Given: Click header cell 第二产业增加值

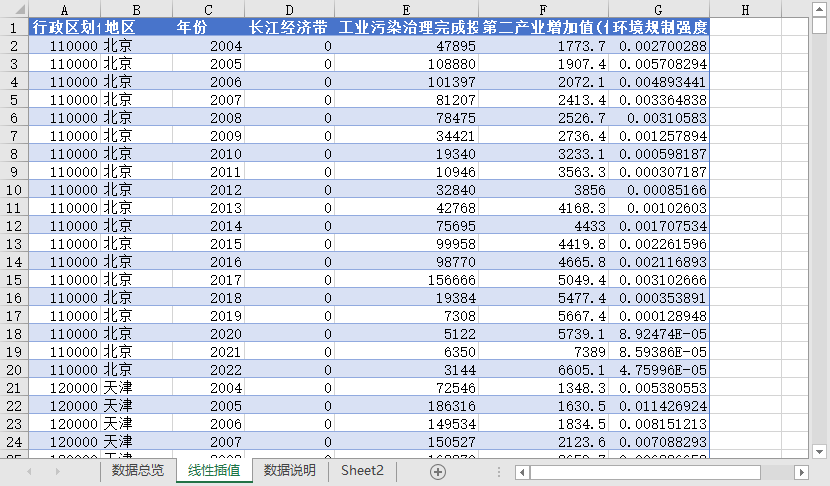Looking at the screenshot, I should [544, 27].
